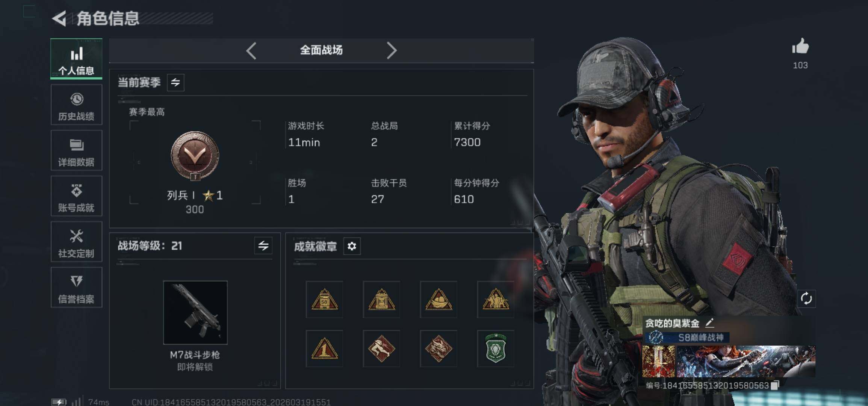Switch to next game mode with right chevron
The image size is (868, 406).
click(392, 50)
